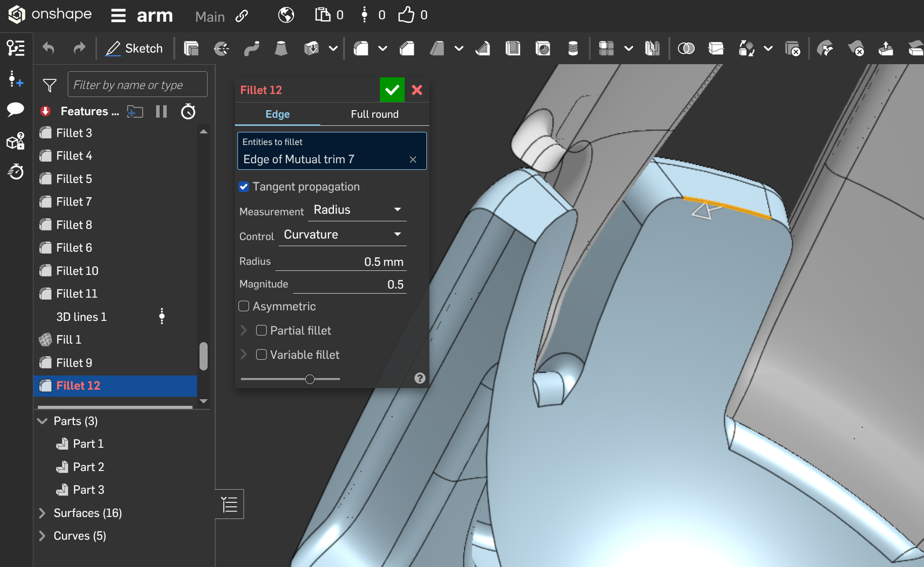Viewport: 924px width, 567px height.
Task: Enable the Partial fillet checkbox
Action: pyautogui.click(x=262, y=330)
